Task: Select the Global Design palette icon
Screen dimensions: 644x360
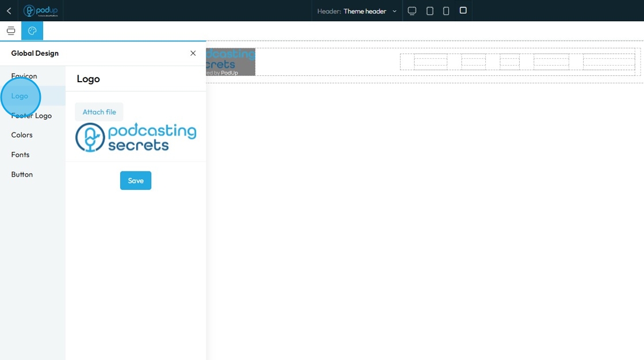Action: pyautogui.click(x=32, y=31)
